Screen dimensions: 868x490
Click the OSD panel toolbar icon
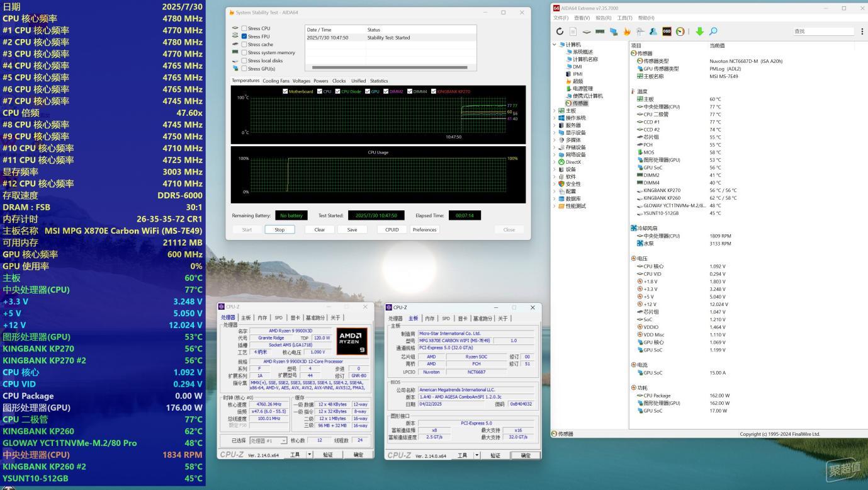(x=667, y=31)
